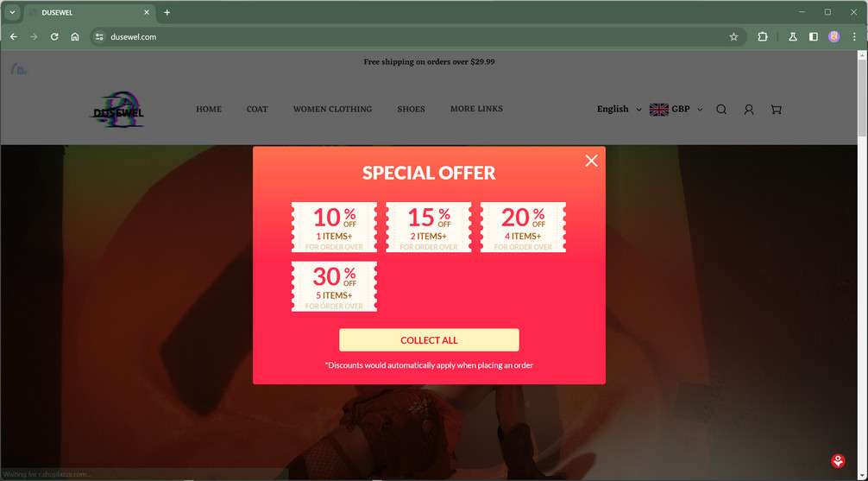Open the user account icon
Image resolution: width=868 pixels, height=481 pixels.
[748, 109]
